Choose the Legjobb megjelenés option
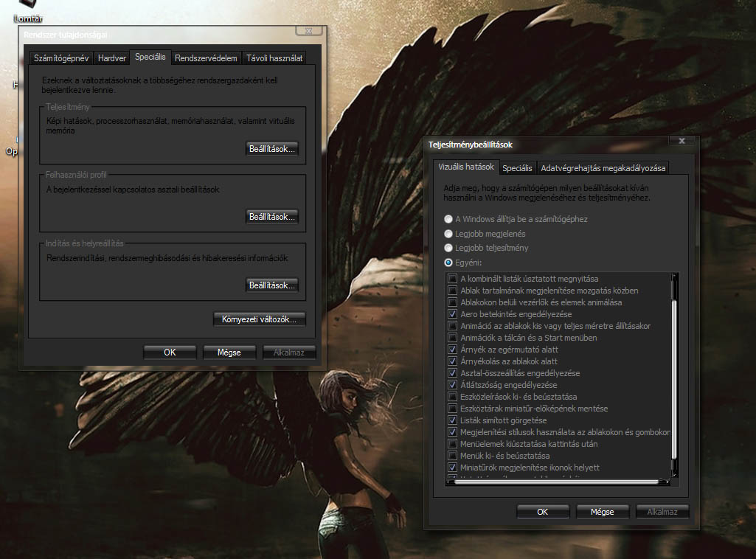This screenshot has height=559, width=756. pyautogui.click(x=448, y=234)
